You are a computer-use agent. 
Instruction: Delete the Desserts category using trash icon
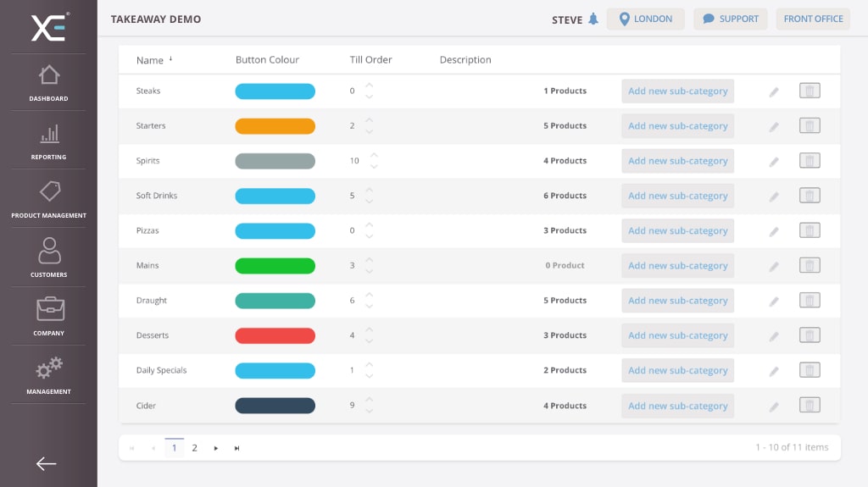pyautogui.click(x=810, y=335)
